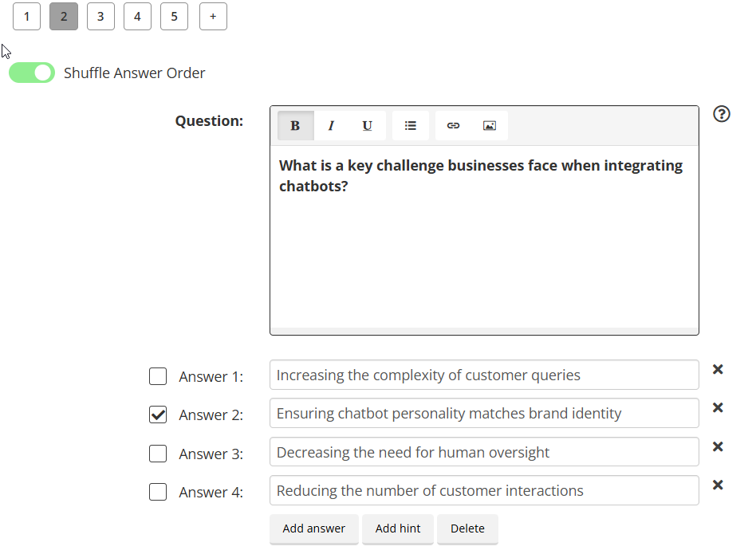Apply italic formatting to question text
756x558 pixels.
point(331,126)
